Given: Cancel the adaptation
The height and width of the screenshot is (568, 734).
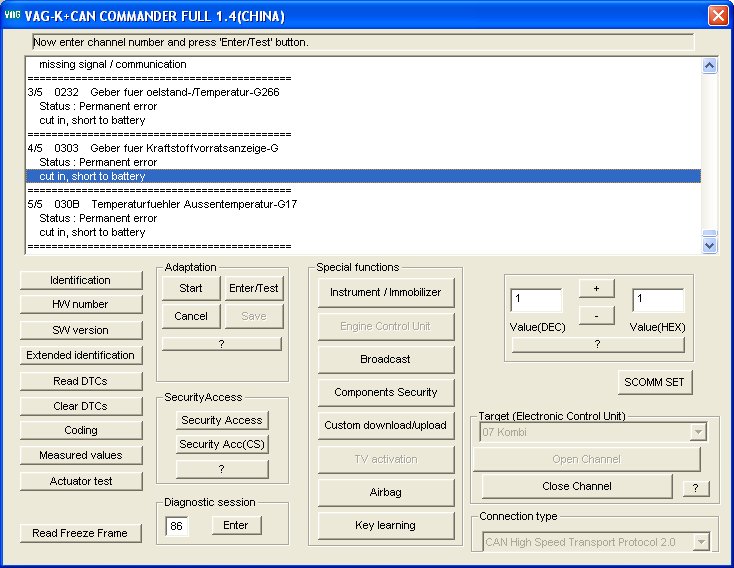Looking at the screenshot, I should tap(191, 316).
